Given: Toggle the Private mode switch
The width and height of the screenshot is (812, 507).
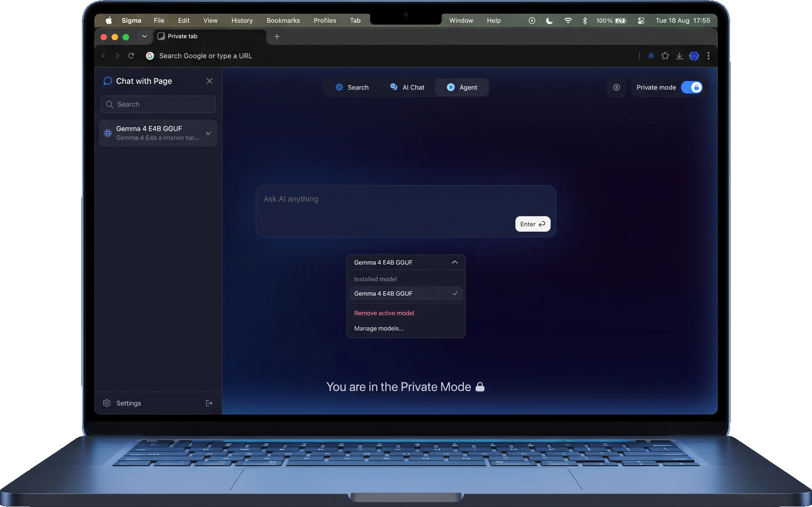Looking at the screenshot, I should click(692, 87).
